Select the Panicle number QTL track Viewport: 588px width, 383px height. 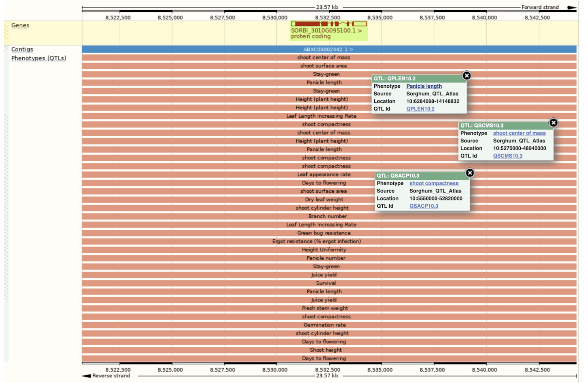pyautogui.click(x=329, y=258)
